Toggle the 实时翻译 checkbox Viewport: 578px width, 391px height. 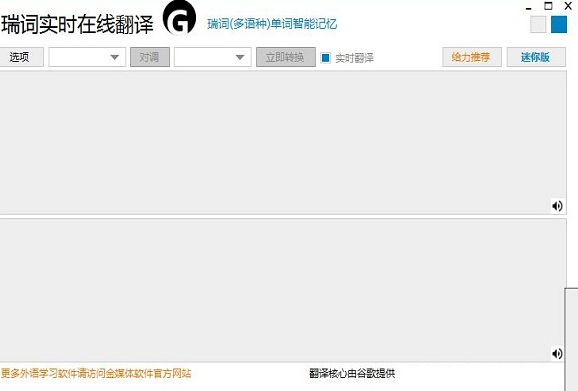[x=325, y=57]
